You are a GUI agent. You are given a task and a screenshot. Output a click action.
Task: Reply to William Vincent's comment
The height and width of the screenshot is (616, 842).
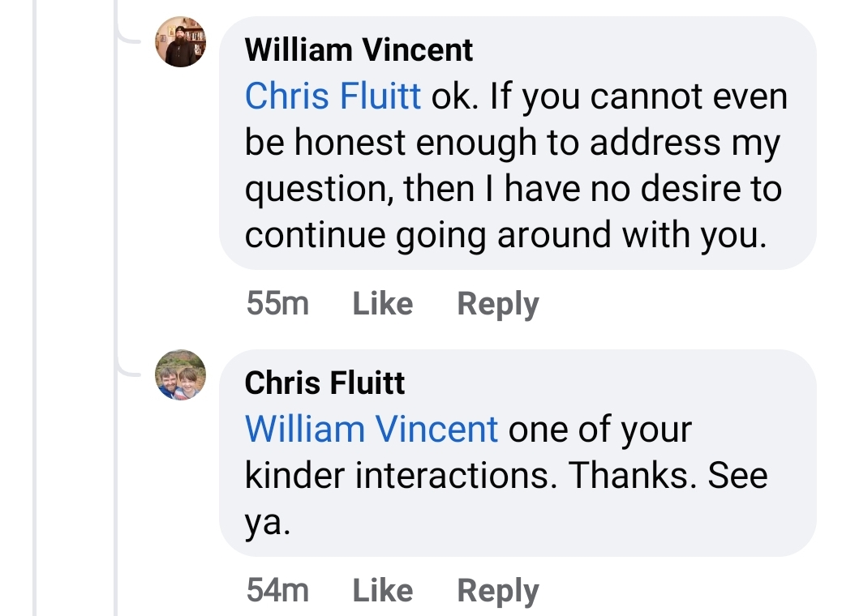[x=498, y=304]
